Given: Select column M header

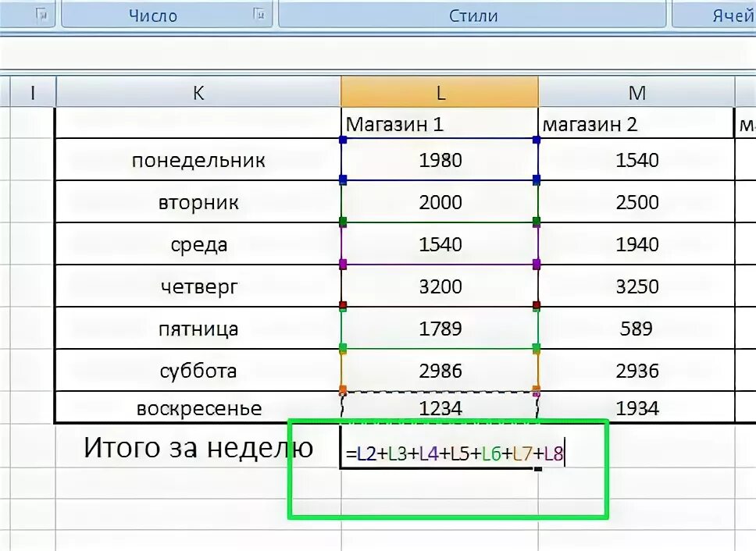Looking at the screenshot, I should point(638,91).
